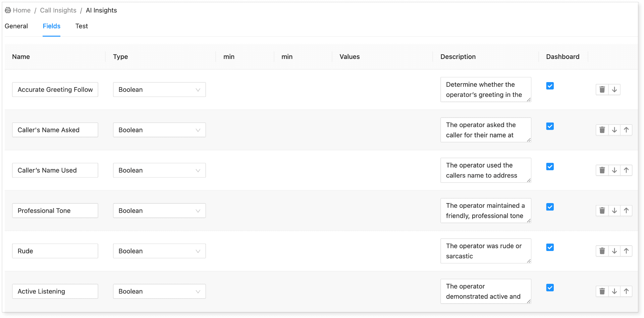Delete the Active Listening field

point(602,291)
